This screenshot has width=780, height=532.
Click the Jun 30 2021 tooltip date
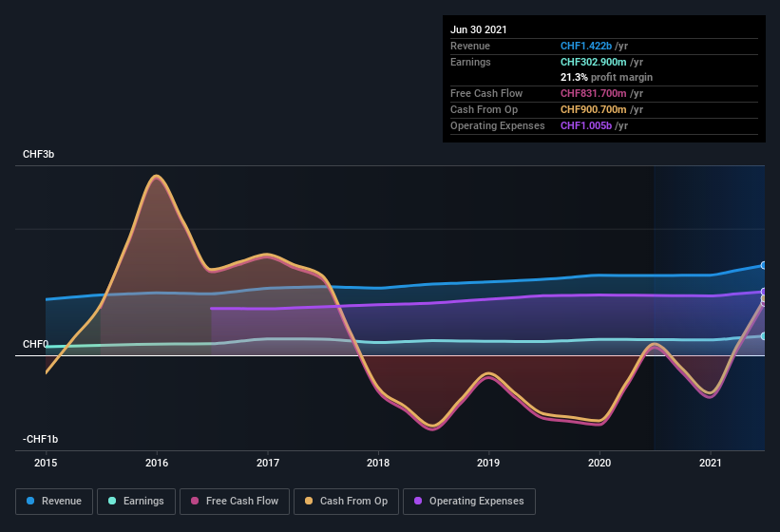479,29
